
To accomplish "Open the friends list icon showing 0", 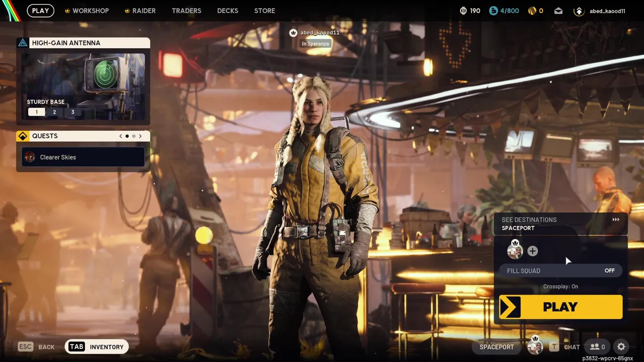I will 597,347.
